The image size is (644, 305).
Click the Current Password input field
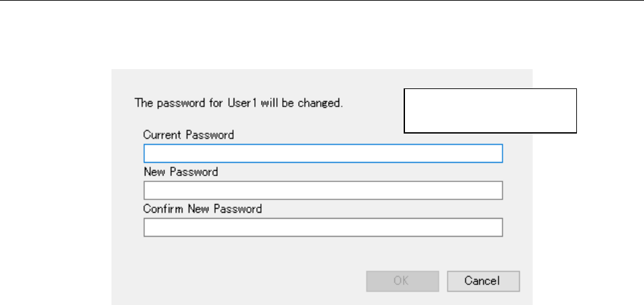click(323, 154)
